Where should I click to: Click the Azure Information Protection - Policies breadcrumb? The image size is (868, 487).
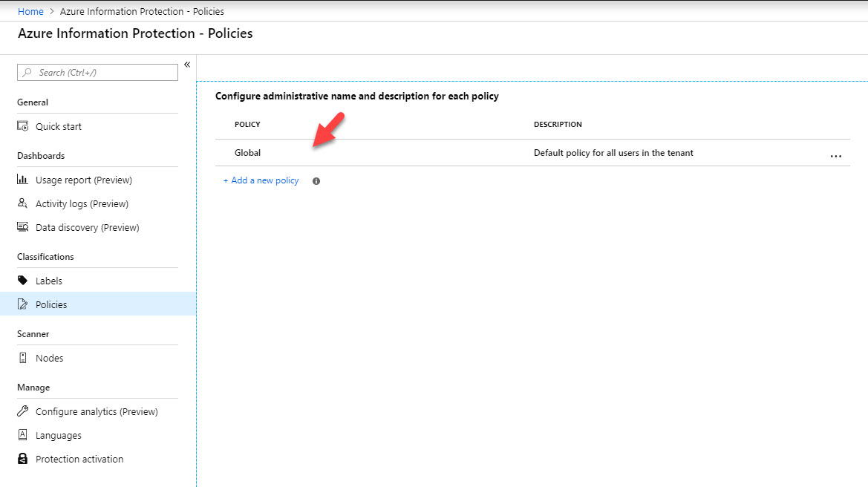(x=142, y=11)
